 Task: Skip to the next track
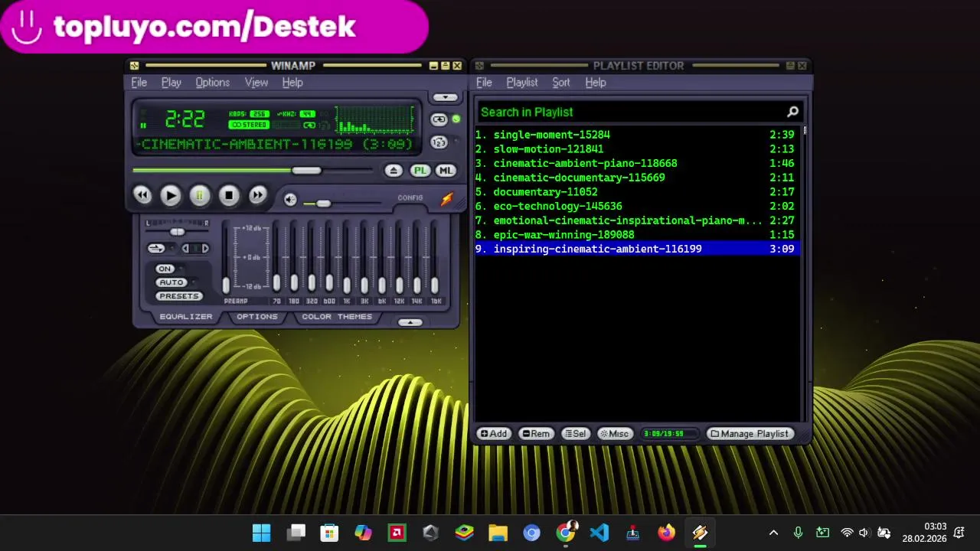[258, 196]
